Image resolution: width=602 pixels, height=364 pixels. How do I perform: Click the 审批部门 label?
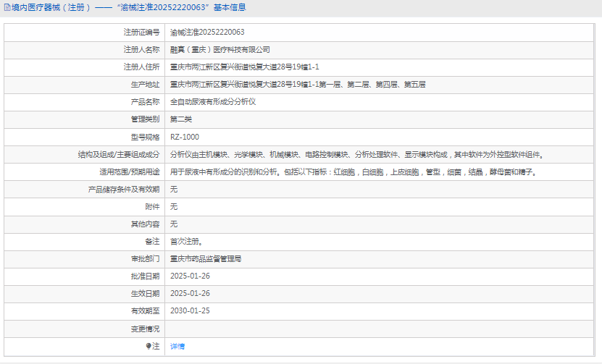(x=145, y=259)
